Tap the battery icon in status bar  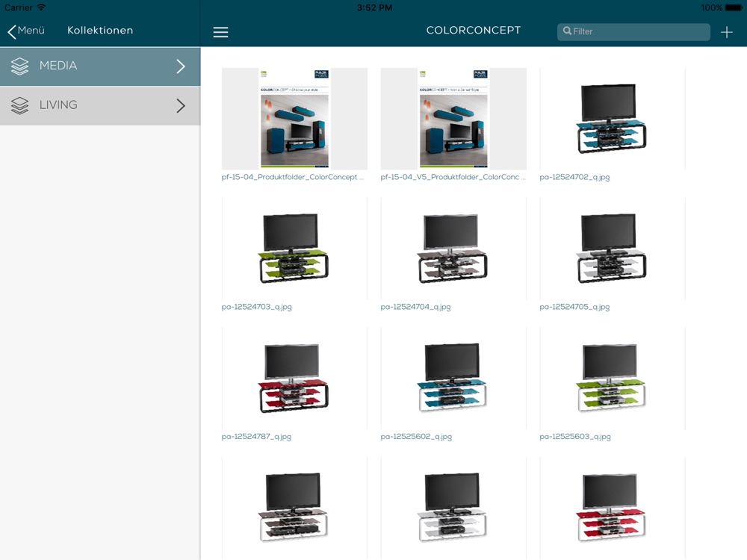point(734,7)
